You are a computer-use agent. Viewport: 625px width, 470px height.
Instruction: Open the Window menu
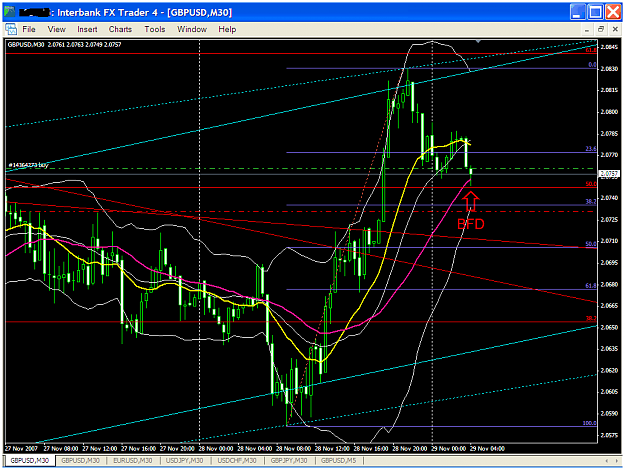pos(192,29)
